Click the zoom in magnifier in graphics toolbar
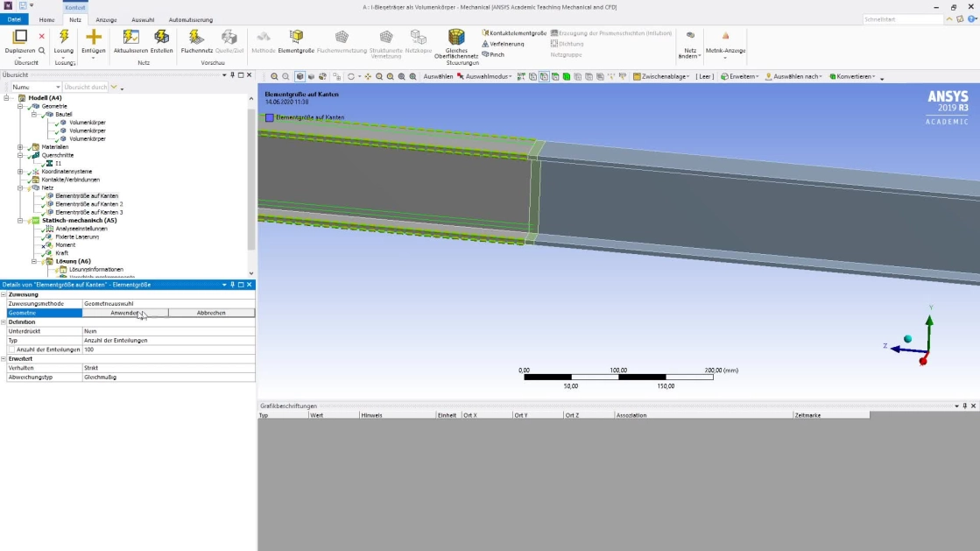Viewport: 980px width, 551px height. coord(274,76)
